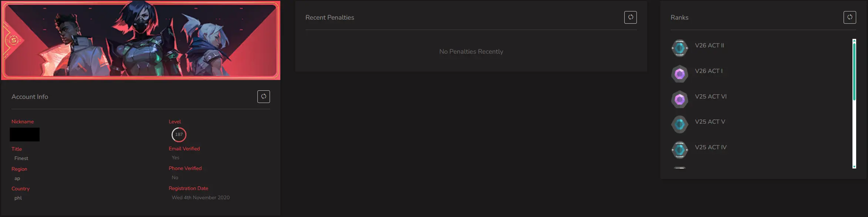Select the V25 ACT IV label

(x=710, y=147)
